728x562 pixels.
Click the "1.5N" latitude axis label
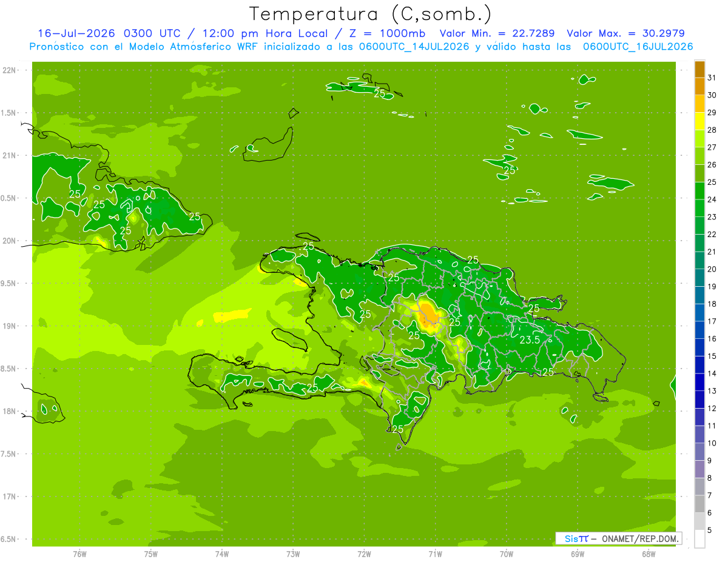click(9, 113)
